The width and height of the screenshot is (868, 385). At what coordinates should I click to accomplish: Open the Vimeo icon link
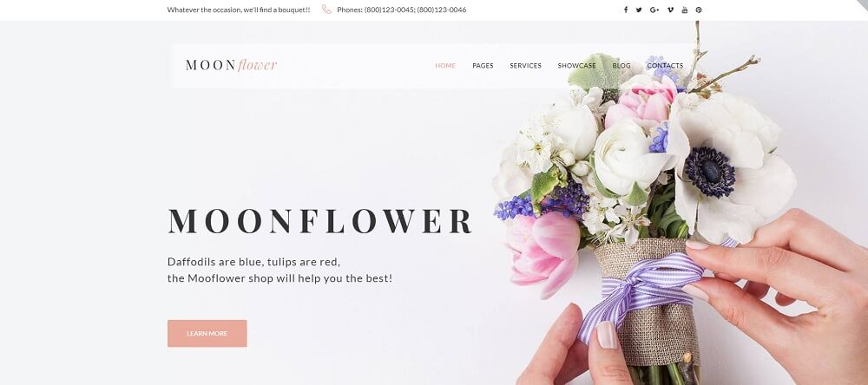point(670,10)
